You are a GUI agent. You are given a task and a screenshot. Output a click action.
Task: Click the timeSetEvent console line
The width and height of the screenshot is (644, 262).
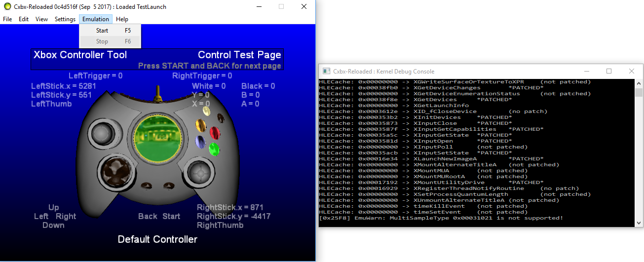pyautogui.click(x=423, y=212)
